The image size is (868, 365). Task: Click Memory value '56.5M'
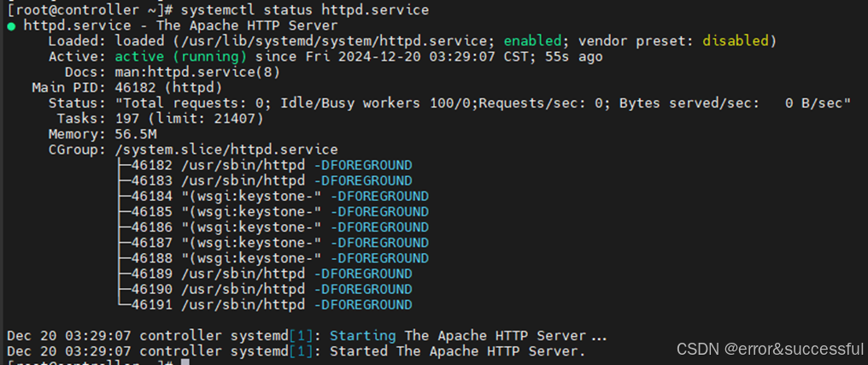pyautogui.click(x=135, y=134)
